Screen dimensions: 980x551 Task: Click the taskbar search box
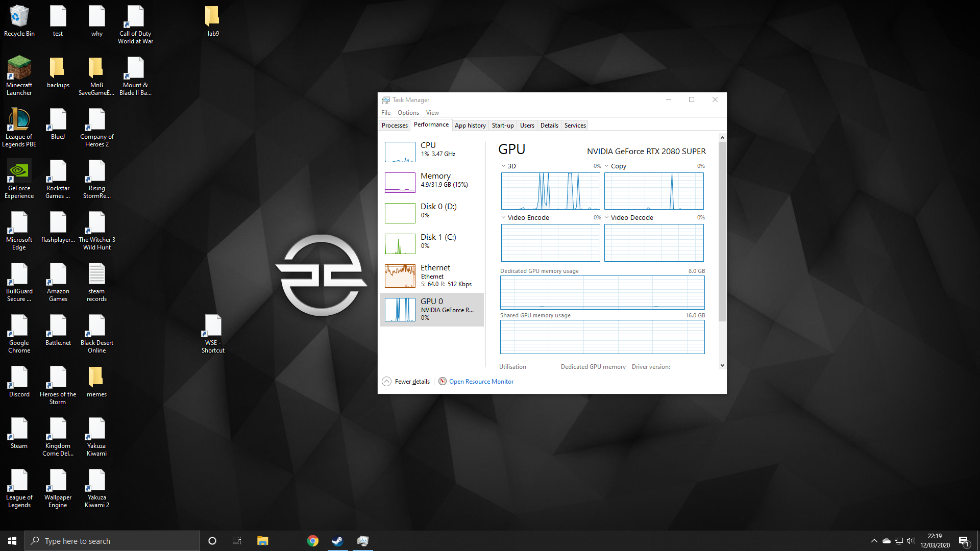click(x=112, y=541)
